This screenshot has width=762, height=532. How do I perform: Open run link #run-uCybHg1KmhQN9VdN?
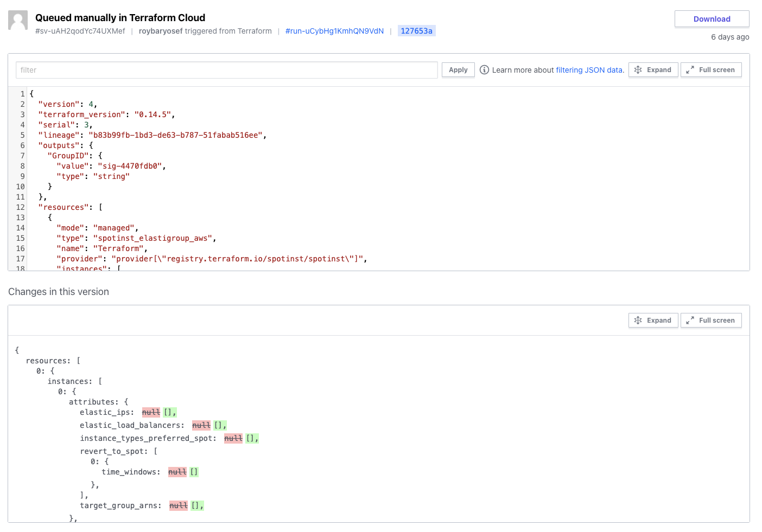(334, 31)
